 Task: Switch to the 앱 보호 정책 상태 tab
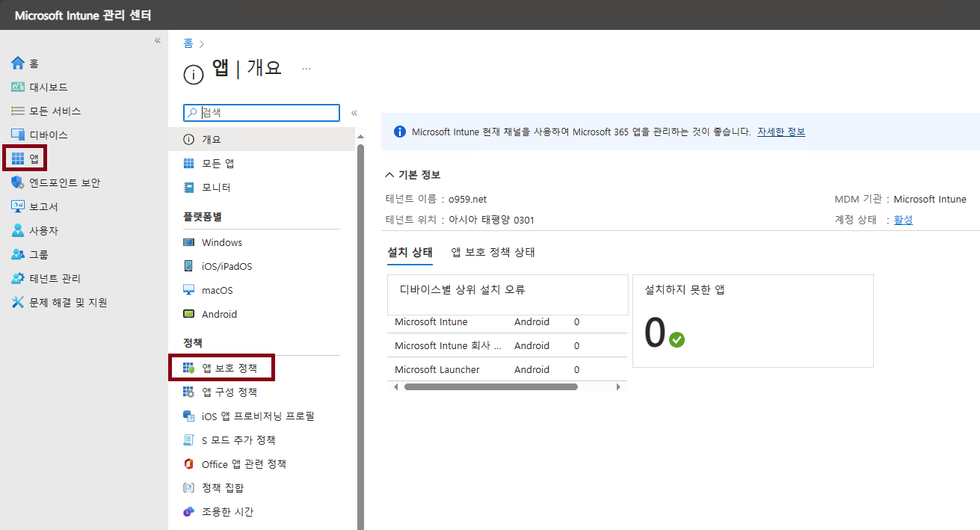tap(493, 252)
